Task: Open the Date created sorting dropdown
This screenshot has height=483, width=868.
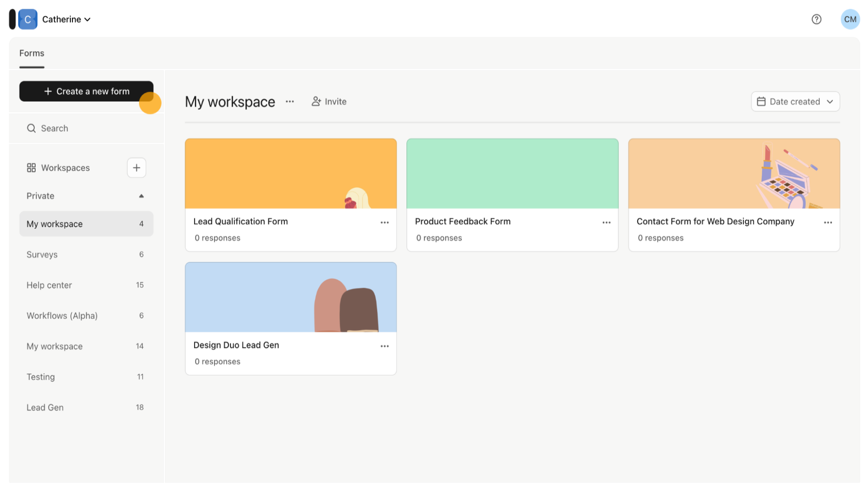Action: point(795,101)
